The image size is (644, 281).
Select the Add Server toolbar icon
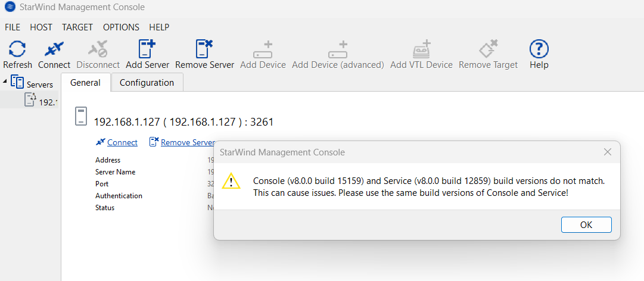point(147,49)
